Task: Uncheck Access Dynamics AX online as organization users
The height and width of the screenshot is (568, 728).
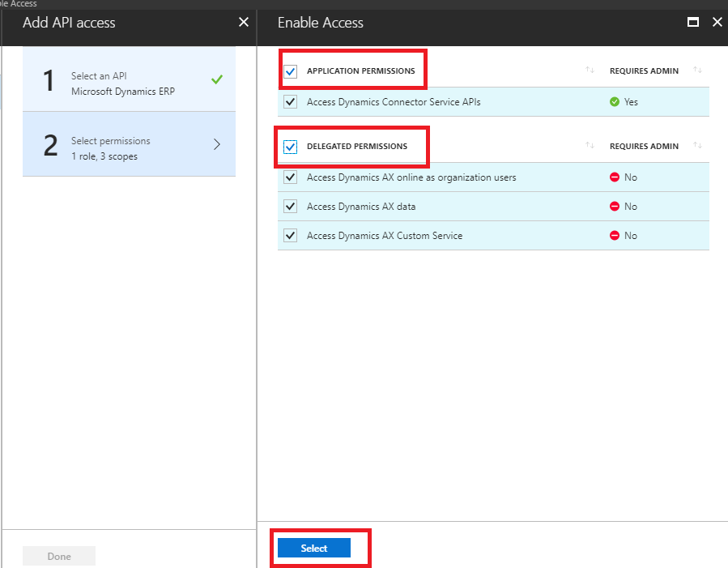Action: coord(291,177)
